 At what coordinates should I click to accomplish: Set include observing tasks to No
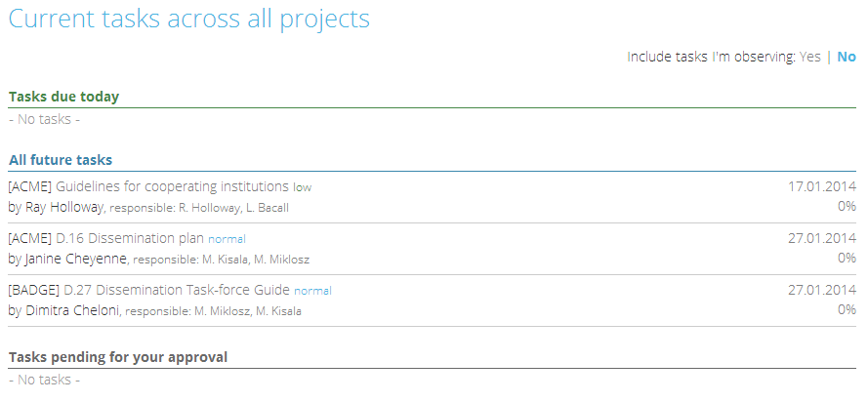847,57
